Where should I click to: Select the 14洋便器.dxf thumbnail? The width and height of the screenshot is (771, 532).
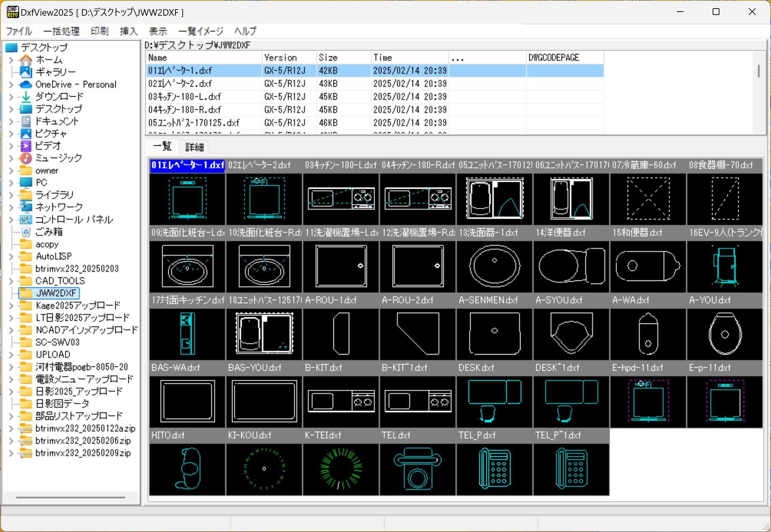(x=571, y=267)
